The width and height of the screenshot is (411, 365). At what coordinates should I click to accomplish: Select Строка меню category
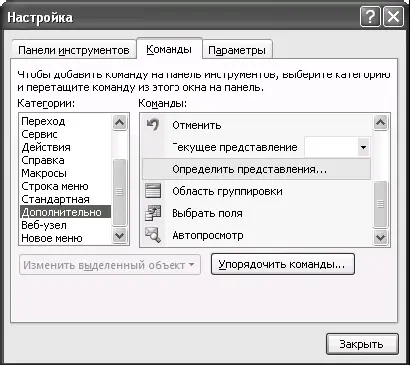pos(55,186)
